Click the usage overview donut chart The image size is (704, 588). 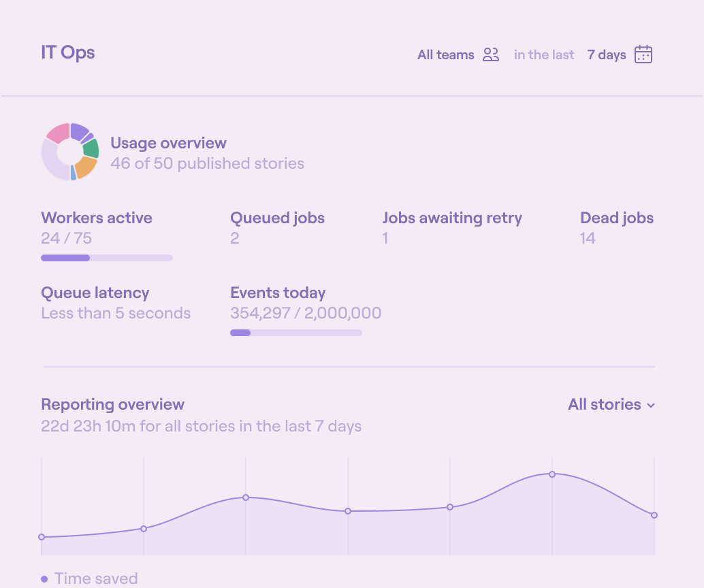[x=70, y=152]
